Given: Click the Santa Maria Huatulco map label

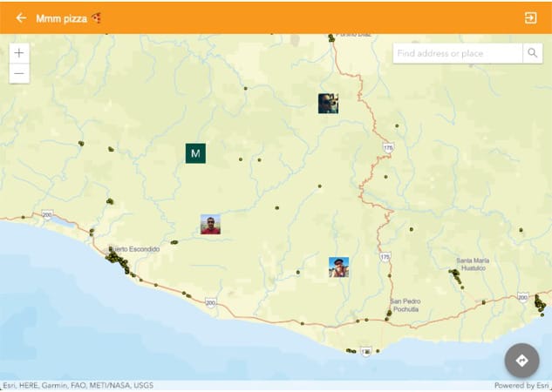Looking at the screenshot, I should point(473,264).
